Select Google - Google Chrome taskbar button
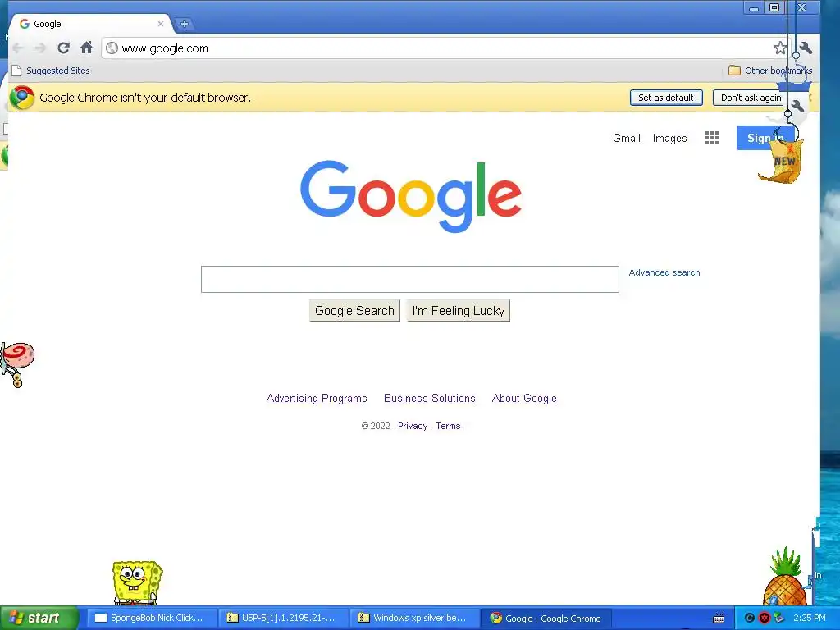840x630 pixels. 546,619
